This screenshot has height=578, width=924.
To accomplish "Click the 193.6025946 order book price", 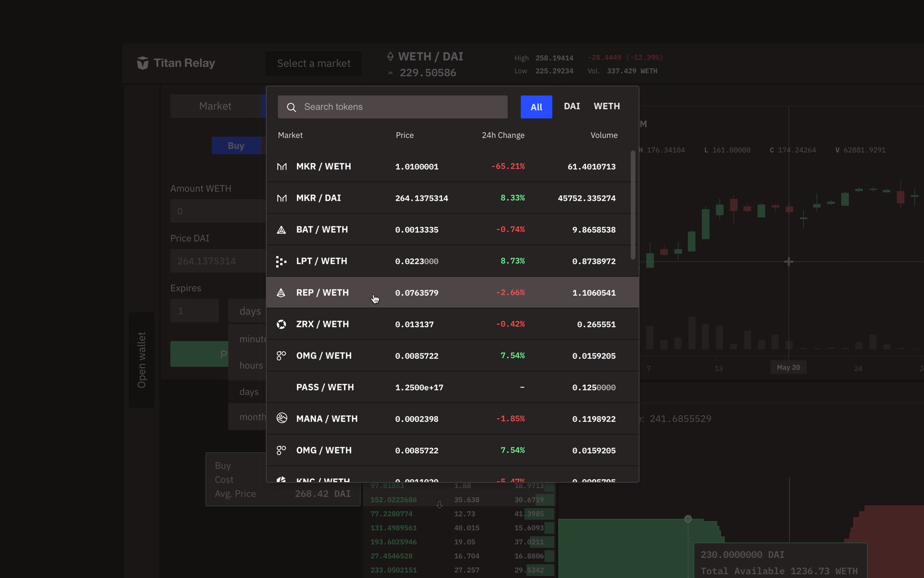I will click(x=394, y=542).
